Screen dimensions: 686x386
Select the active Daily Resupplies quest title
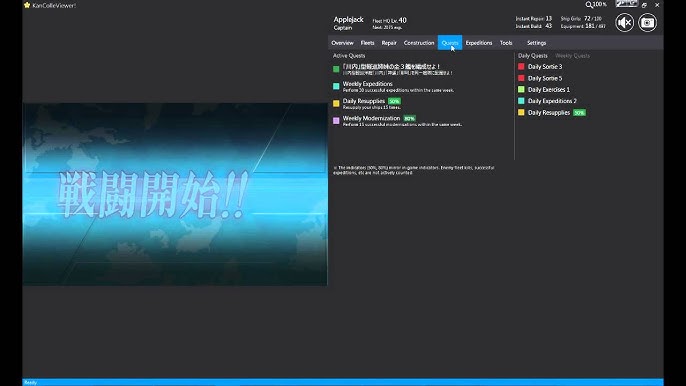[364, 101]
